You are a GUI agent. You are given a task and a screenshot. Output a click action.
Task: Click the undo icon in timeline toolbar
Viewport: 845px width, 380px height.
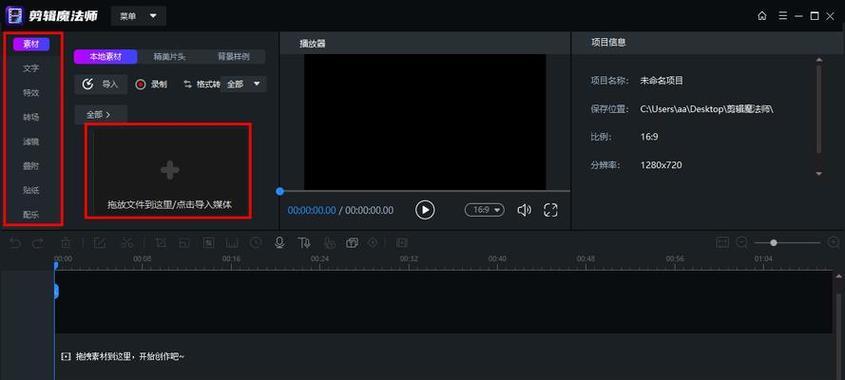click(x=15, y=243)
